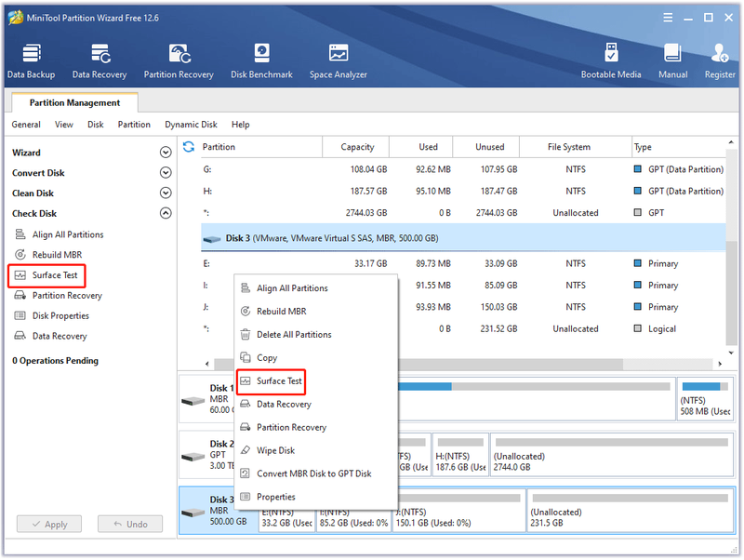Expand the Convert Disk section
Viewport: 744px width, 560px height.
pos(166,173)
